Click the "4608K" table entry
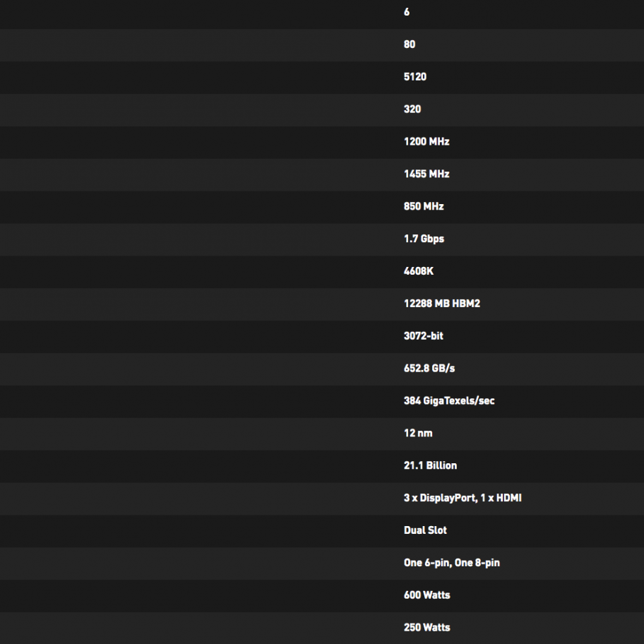Screen dimensions: 644x644 (x=419, y=271)
